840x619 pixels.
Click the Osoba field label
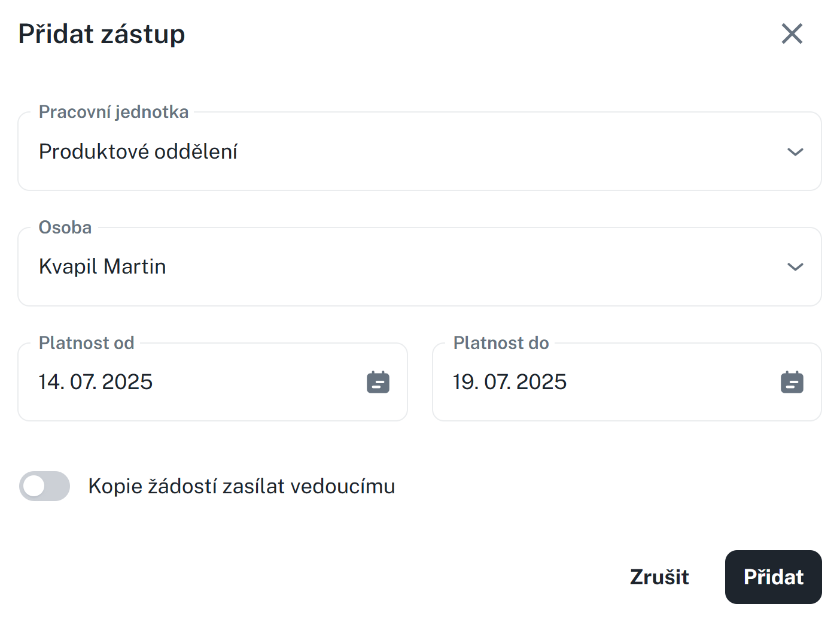point(65,227)
